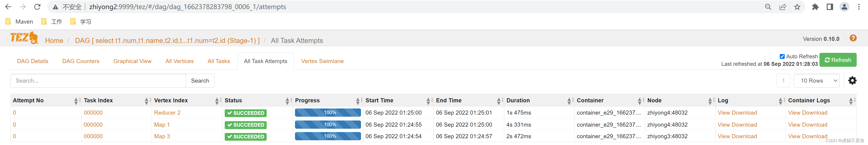Sort table by Duration column arrows
868x145 pixels.
click(568, 101)
